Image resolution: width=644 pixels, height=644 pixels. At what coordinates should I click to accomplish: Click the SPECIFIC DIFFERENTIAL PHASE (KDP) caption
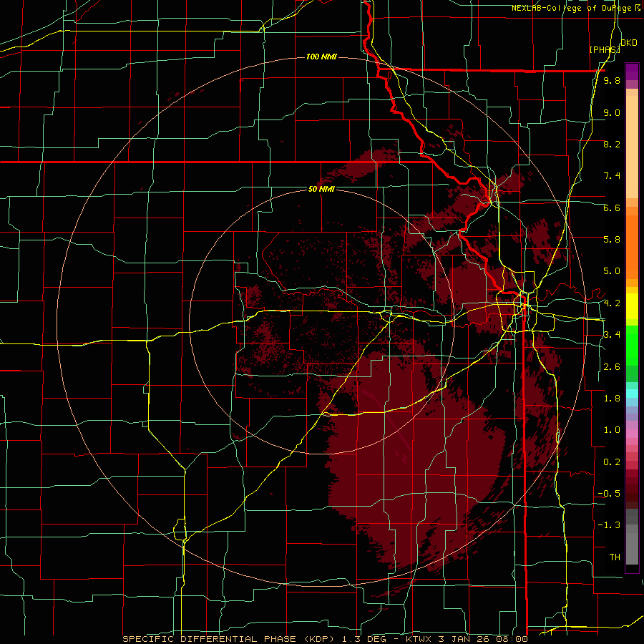click(x=230, y=639)
